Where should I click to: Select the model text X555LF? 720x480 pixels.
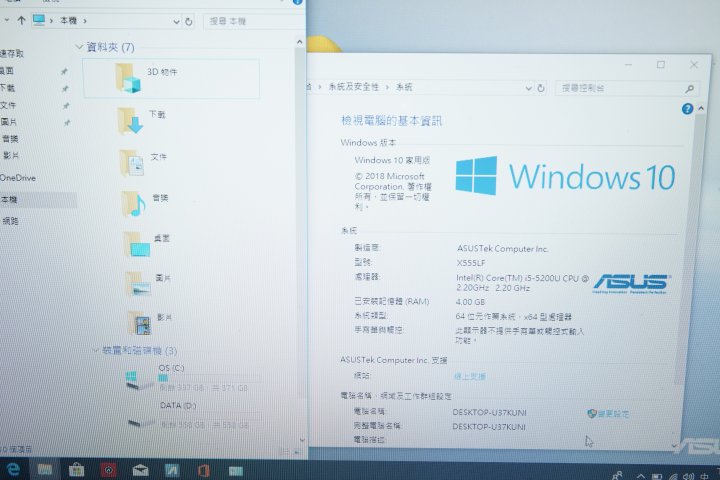click(x=471, y=263)
